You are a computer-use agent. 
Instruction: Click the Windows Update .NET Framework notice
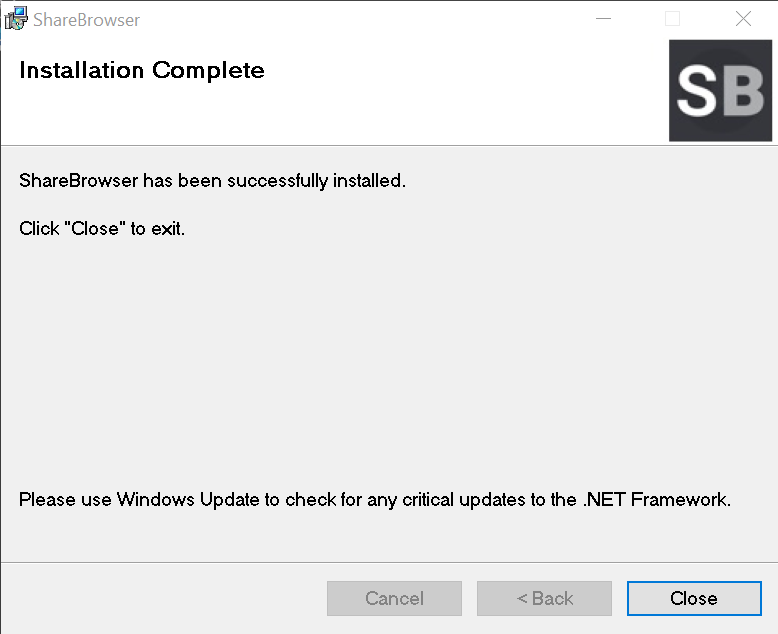[x=375, y=500]
